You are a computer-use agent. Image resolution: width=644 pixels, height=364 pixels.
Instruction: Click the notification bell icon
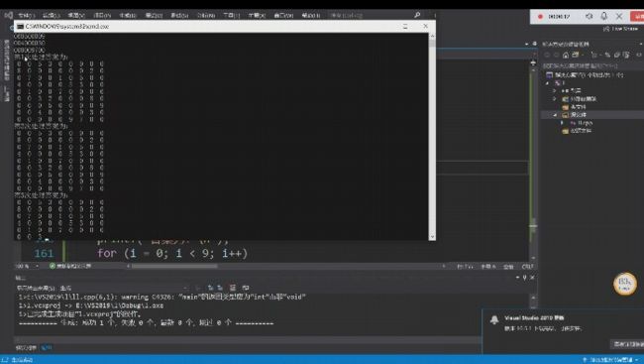click(494, 319)
